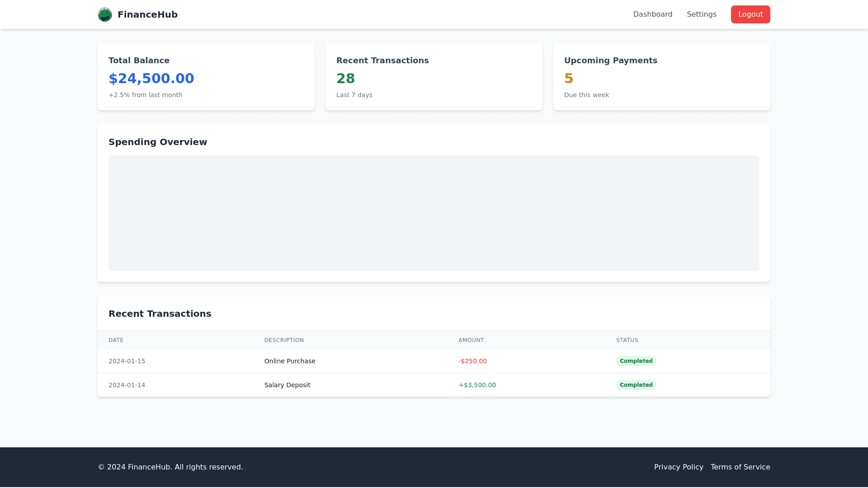Select the Total Balance card
868x488 pixels.
(x=206, y=76)
